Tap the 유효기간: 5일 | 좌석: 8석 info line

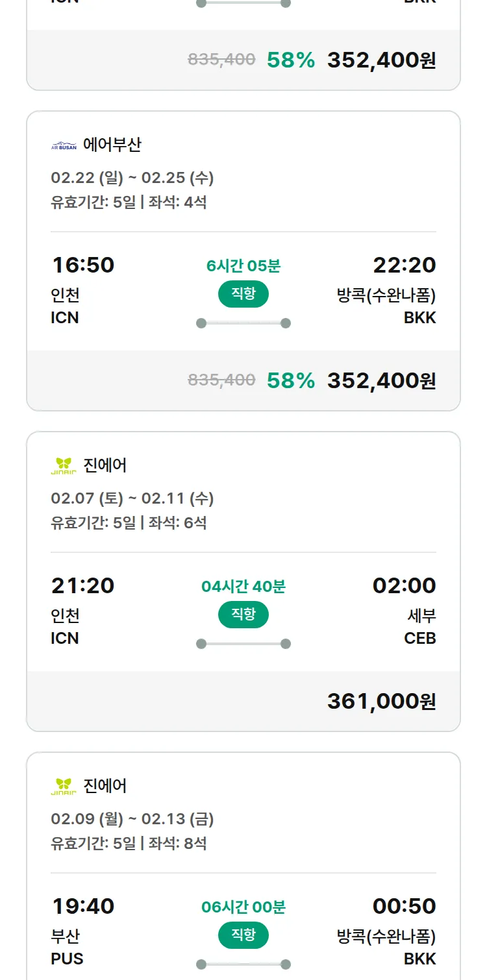(x=129, y=844)
